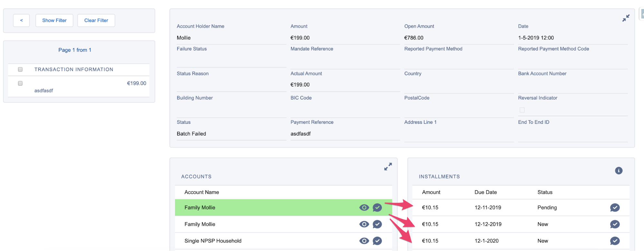Go back using the < button
Viewport: 644px width, 251px height.
[21, 20]
